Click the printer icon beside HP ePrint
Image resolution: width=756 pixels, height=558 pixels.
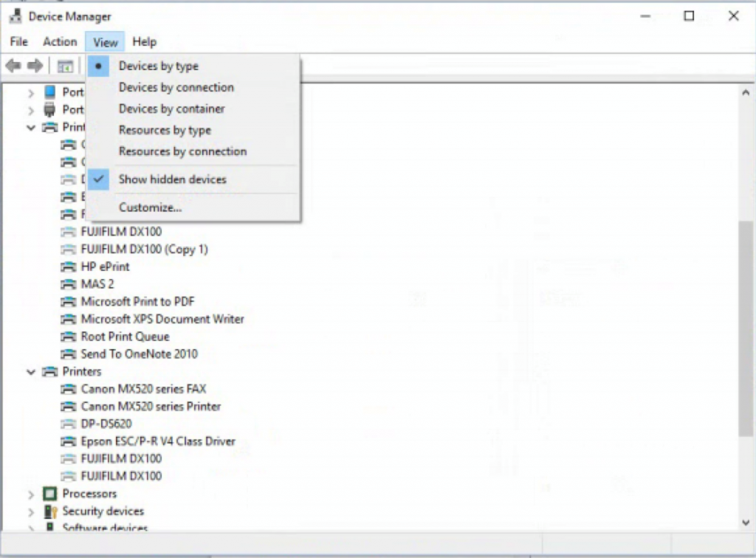point(69,267)
